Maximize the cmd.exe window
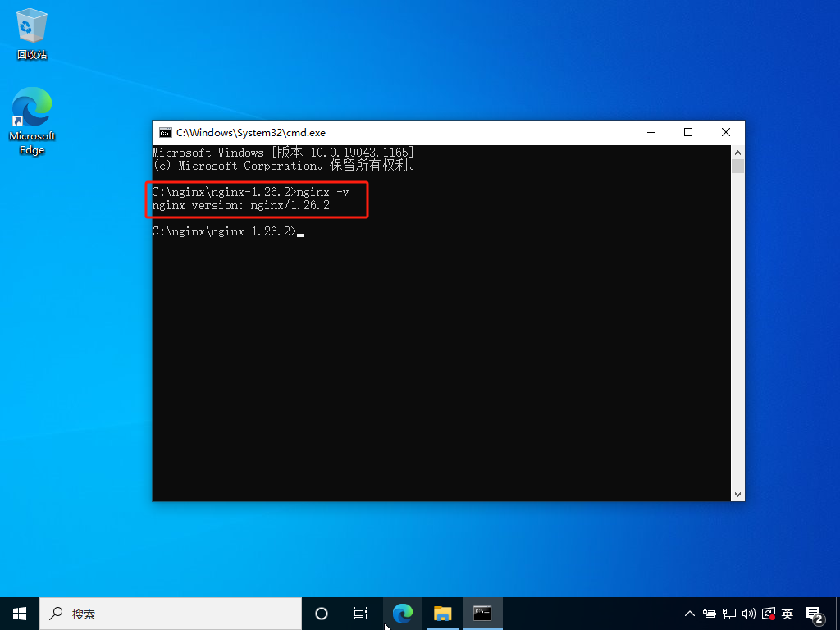This screenshot has width=840, height=630. pyautogui.click(x=688, y=132)
